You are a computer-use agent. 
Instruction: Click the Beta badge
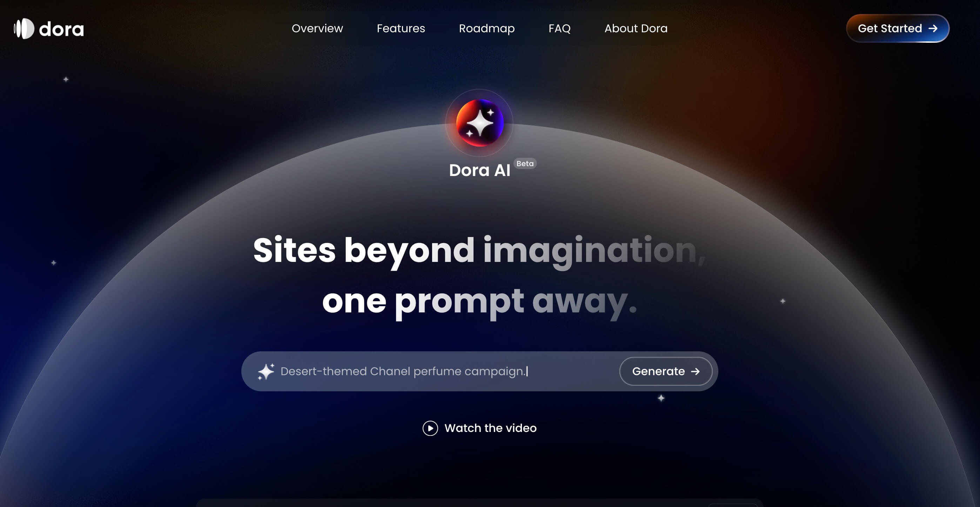coord(525,163)
